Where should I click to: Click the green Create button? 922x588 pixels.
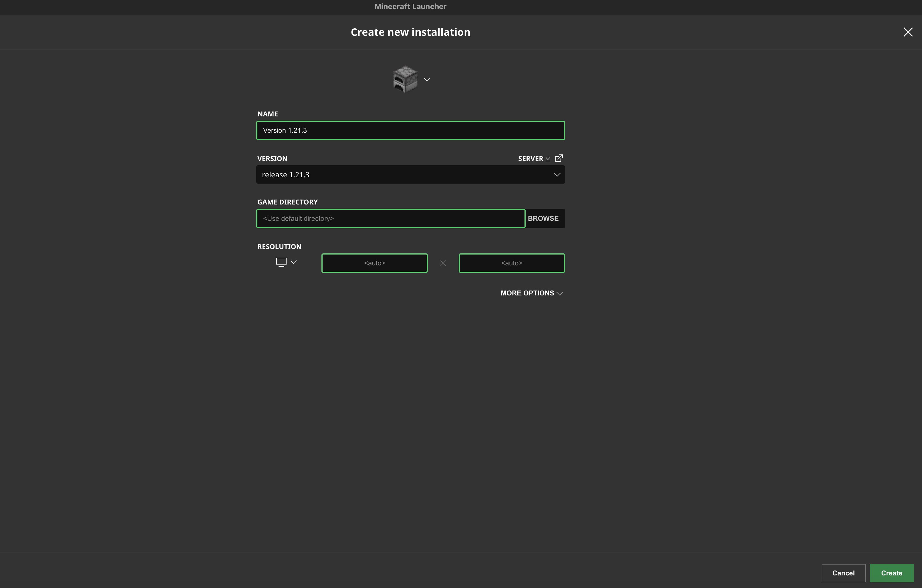[x=892, y=573]
